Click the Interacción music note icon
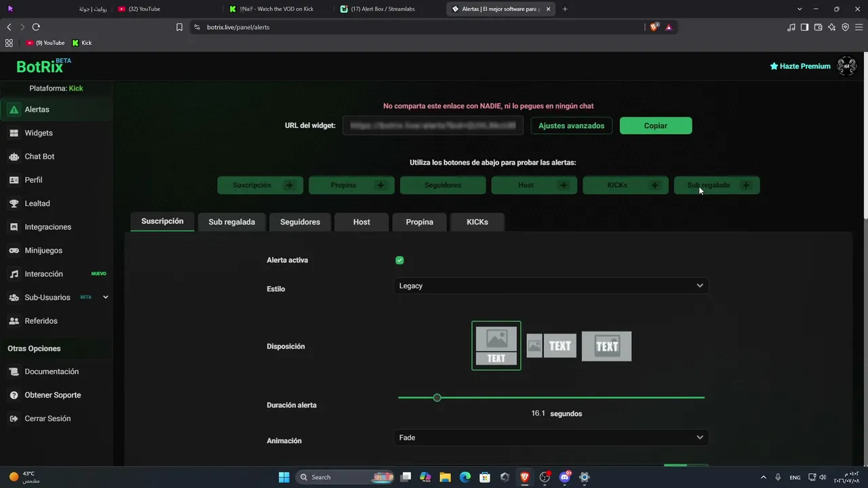The image size is (868, 488). (x=14, y=274)
